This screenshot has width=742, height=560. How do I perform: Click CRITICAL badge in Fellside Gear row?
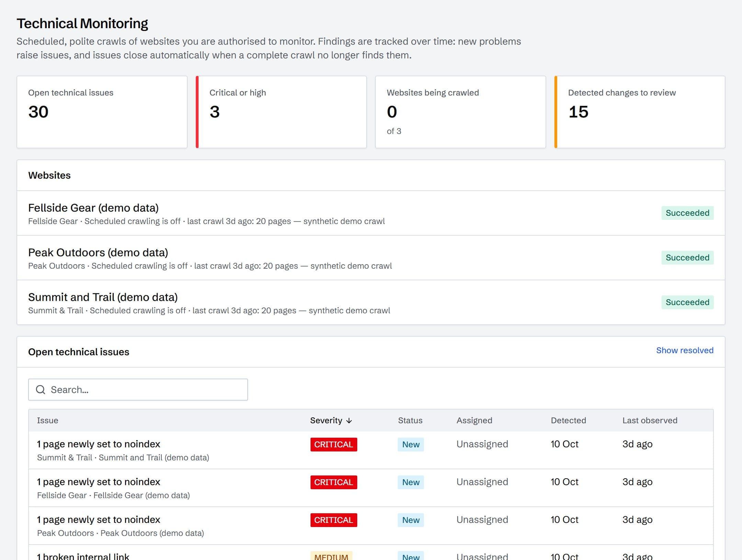point(334,482)
